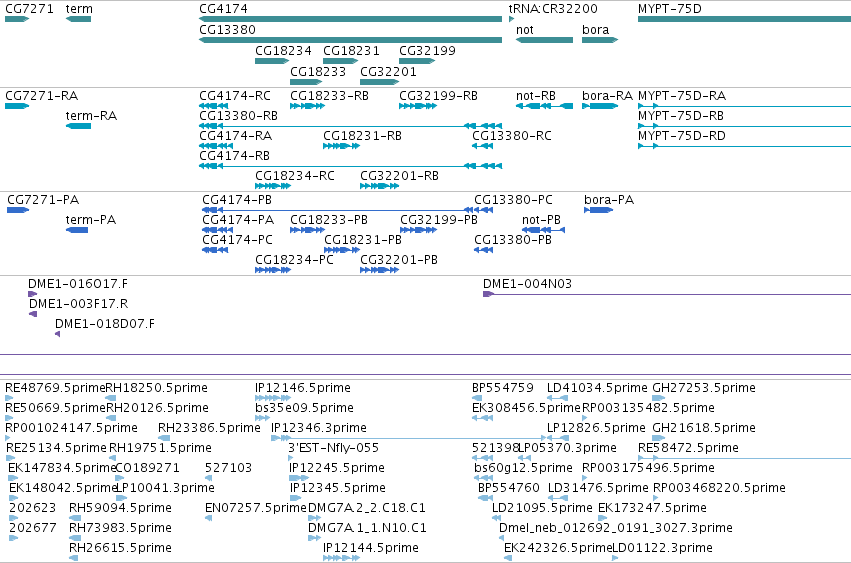Click the 'CG7271' gene label
The image size is (851, 563).
pos(29,9)
